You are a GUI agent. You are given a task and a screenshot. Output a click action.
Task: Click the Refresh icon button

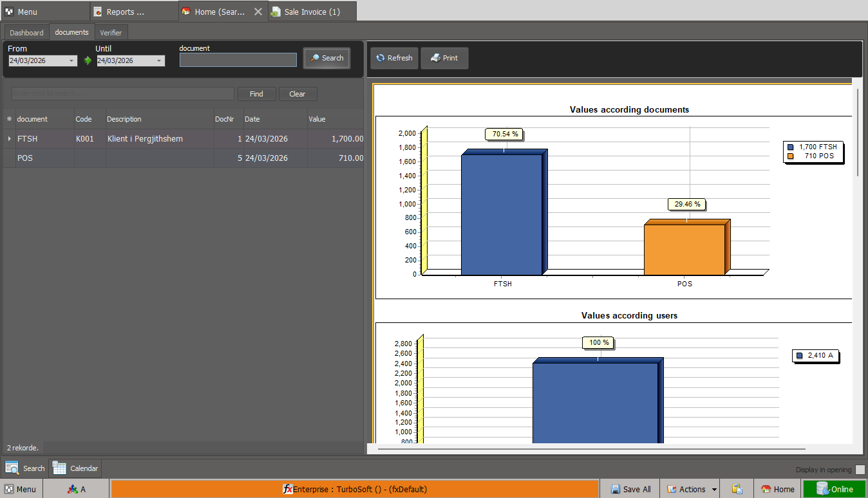(381, 58)
